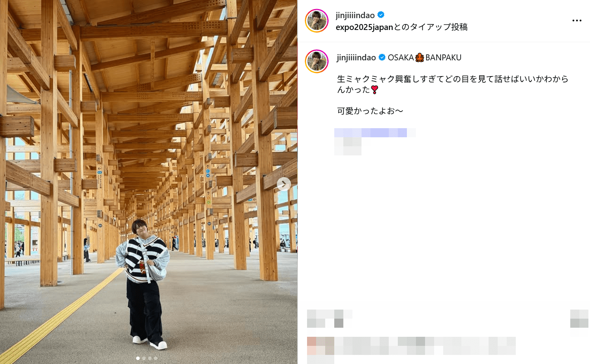
Task: Advance to next photo with chevron arrow
Action: click(x=284, y=184)
